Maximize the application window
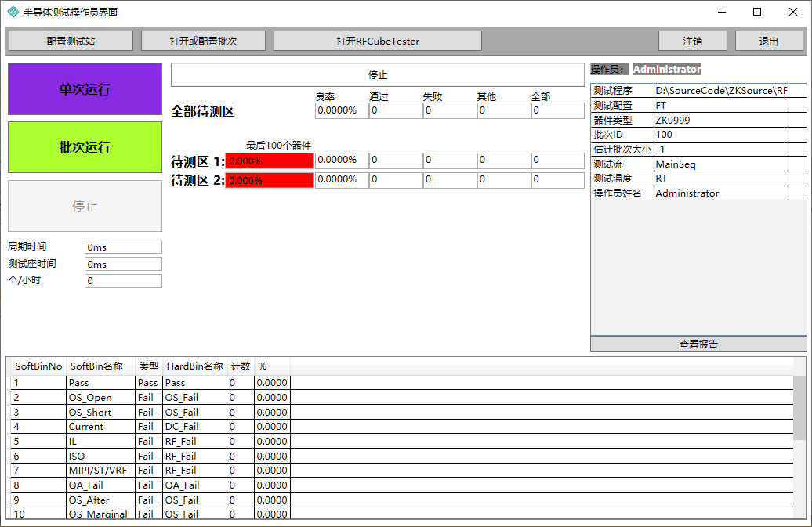Screen dimensions: 812x527 (757, 12)
